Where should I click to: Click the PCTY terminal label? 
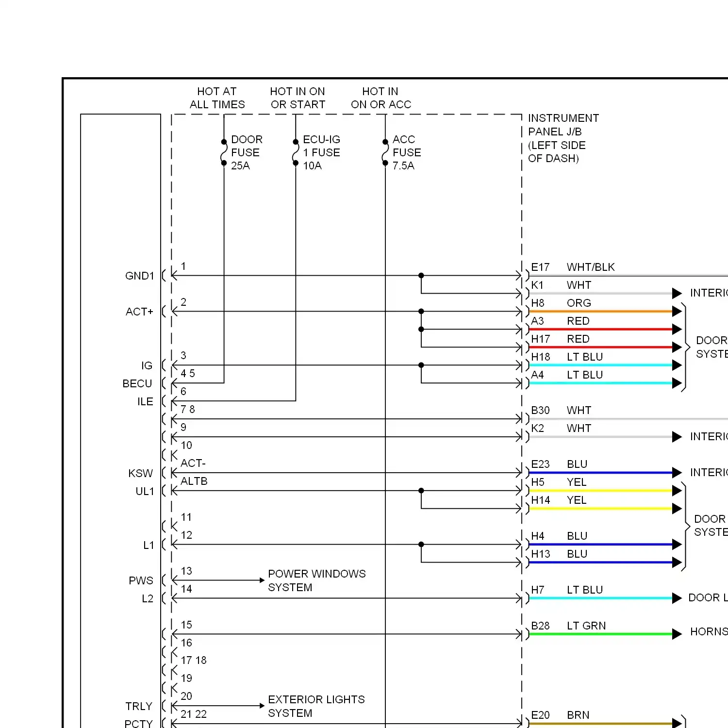[138, 724]
